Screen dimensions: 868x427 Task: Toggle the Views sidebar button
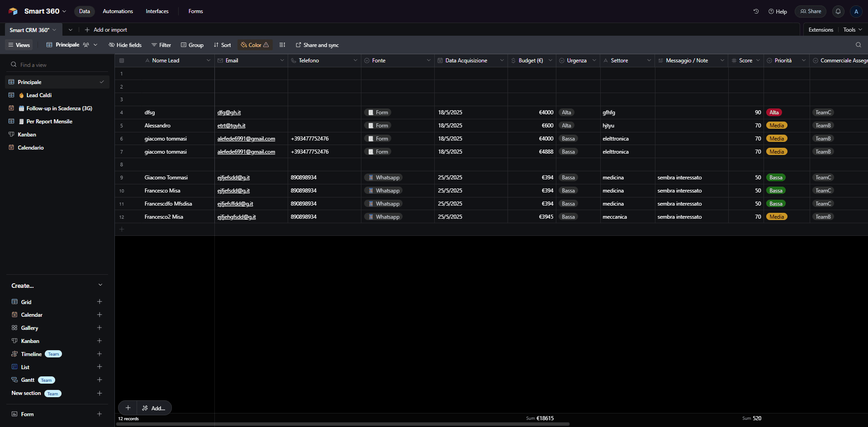[x=19, y=45]
